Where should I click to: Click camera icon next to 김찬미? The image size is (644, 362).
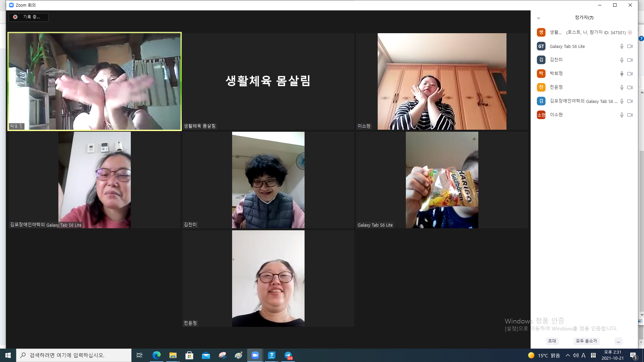click(x=630, y=60)
